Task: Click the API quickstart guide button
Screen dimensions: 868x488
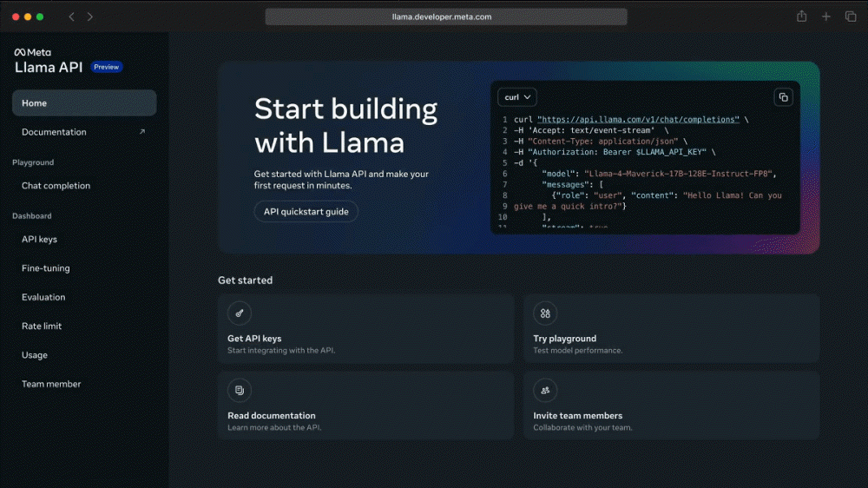Action: point(306,212)
